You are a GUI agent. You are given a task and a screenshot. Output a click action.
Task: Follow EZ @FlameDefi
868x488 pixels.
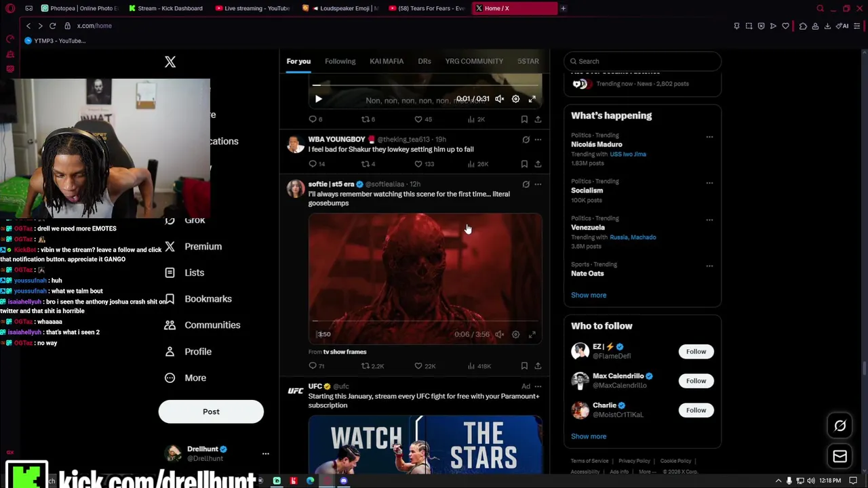click(696, 352)
